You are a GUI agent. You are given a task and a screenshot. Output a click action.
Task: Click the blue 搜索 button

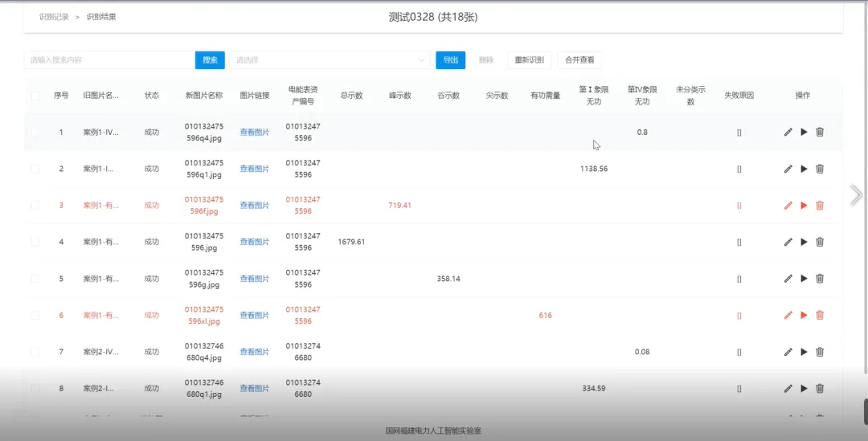click(210, 60)
